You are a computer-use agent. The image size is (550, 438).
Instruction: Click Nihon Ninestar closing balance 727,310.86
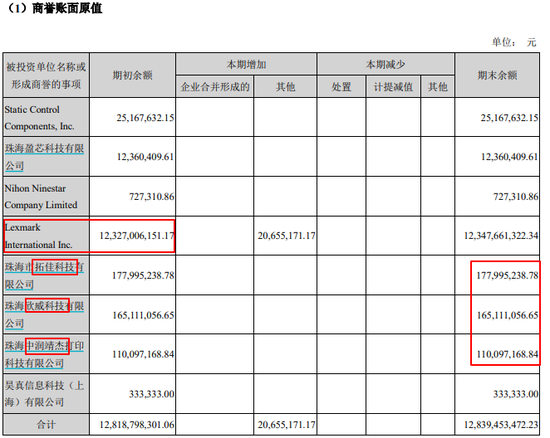(x=516, y=196)
